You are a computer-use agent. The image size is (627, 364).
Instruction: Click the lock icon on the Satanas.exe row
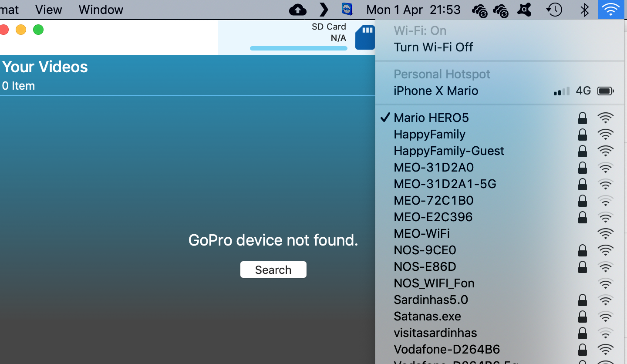tap(582, 317)
